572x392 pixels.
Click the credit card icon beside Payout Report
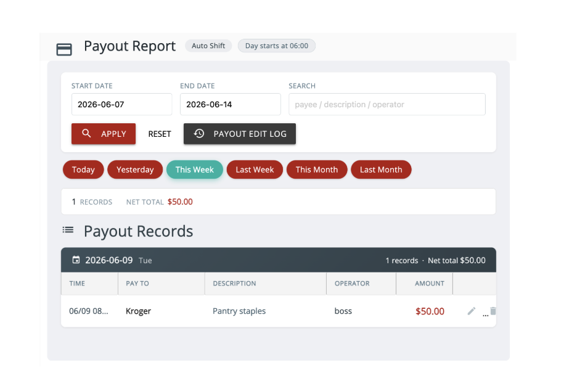(64, 49)
